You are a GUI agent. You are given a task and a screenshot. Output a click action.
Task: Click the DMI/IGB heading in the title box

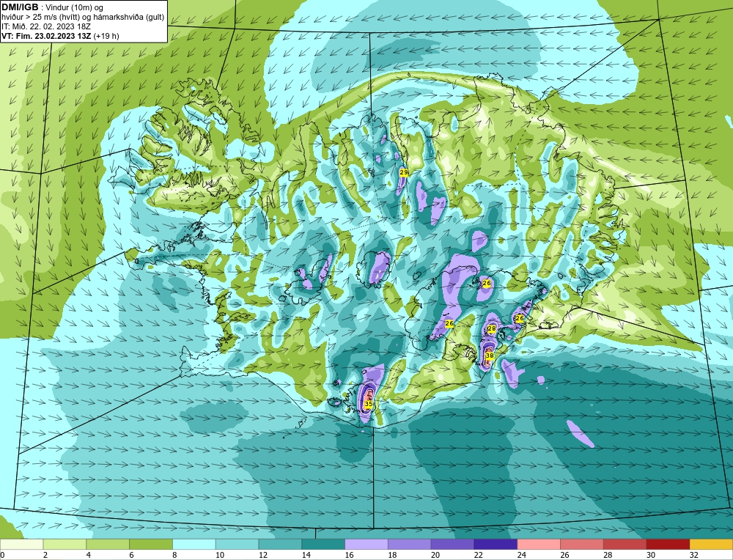pos(20,7)
